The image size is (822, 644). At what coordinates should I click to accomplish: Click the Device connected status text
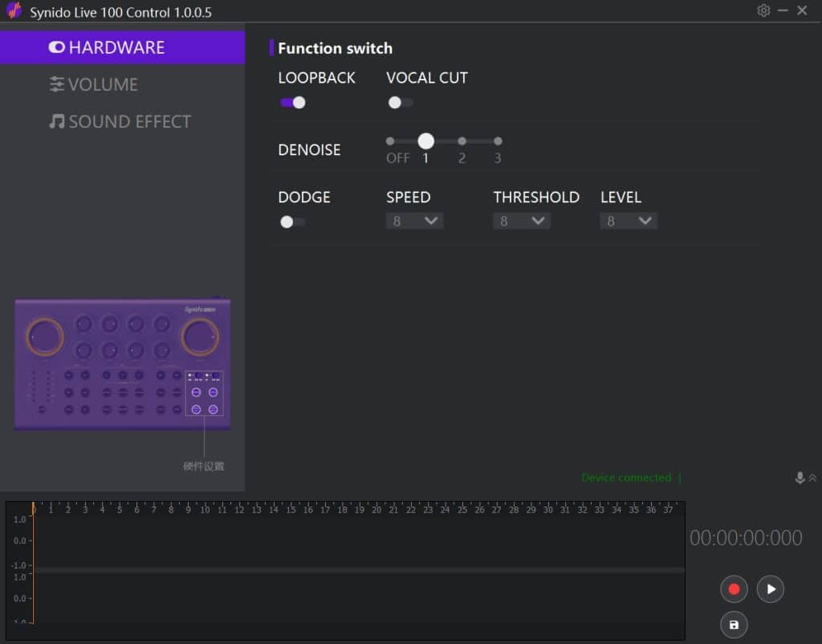pos(626,478)
